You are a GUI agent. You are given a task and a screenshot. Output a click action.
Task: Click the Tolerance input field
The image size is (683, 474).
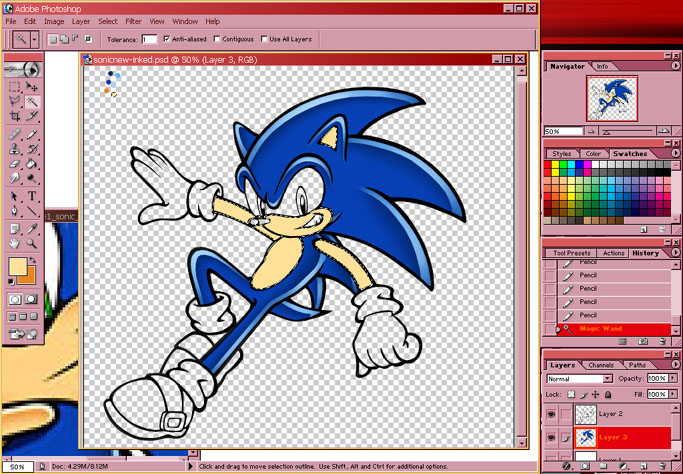point(149,39)
